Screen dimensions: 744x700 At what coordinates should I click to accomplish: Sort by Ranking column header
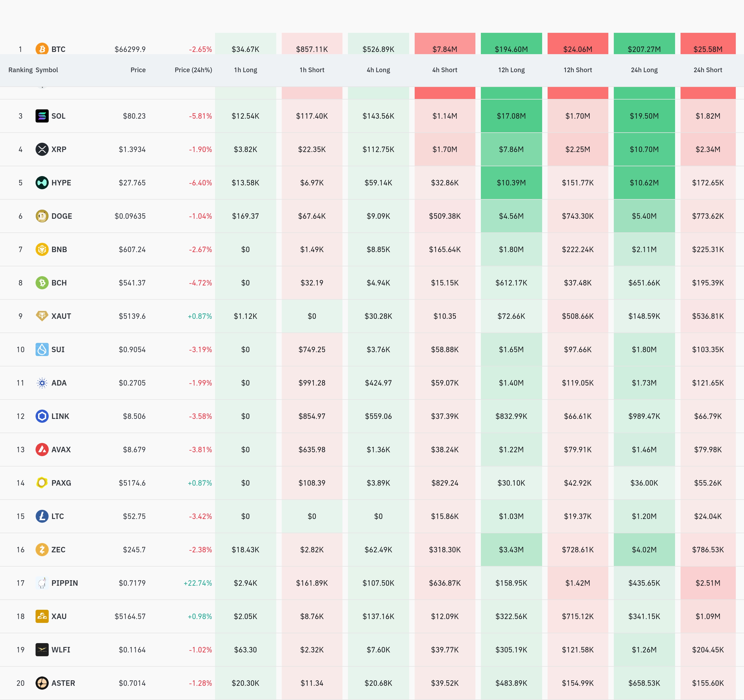click(x=20, y=70)
